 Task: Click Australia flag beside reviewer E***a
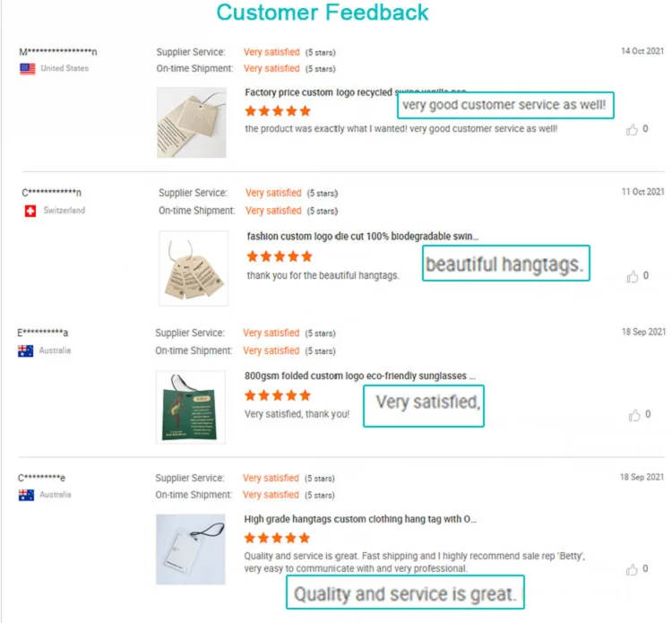(x=26, y=351)
